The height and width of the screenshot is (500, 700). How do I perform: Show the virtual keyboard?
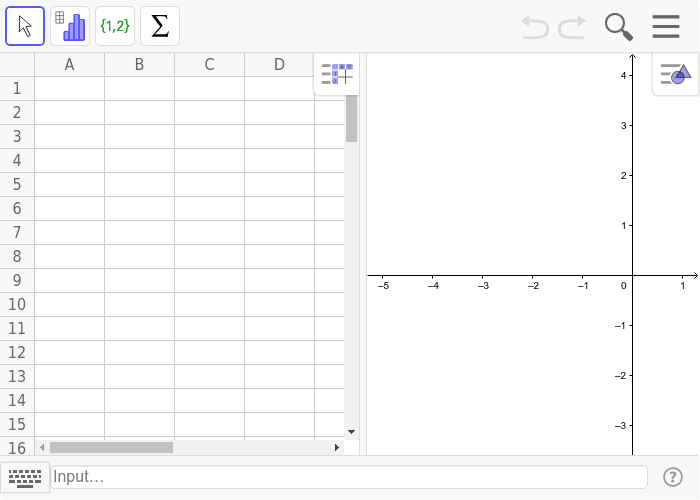click(x=25, y=478)
